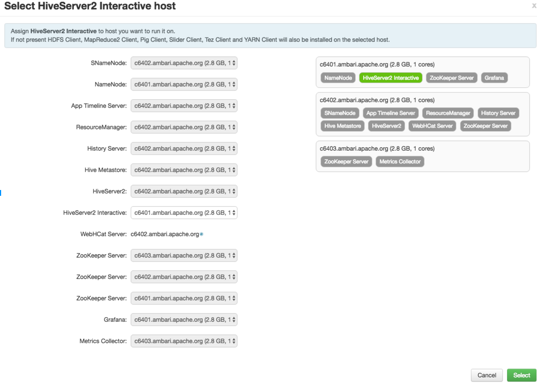
Task: Click the History Server badge on c6402
Action: 498,113
